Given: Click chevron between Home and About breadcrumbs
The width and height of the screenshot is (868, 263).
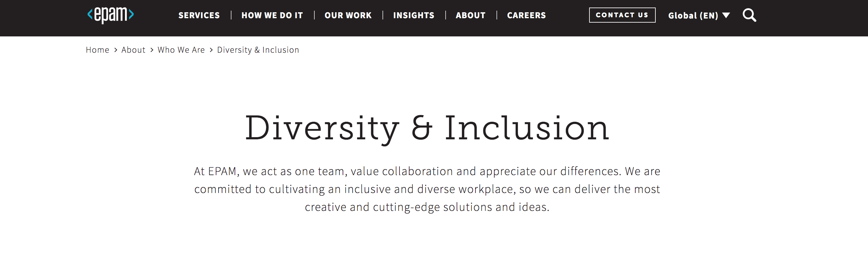Looking at the screenshot, I should tap(116, 50).
